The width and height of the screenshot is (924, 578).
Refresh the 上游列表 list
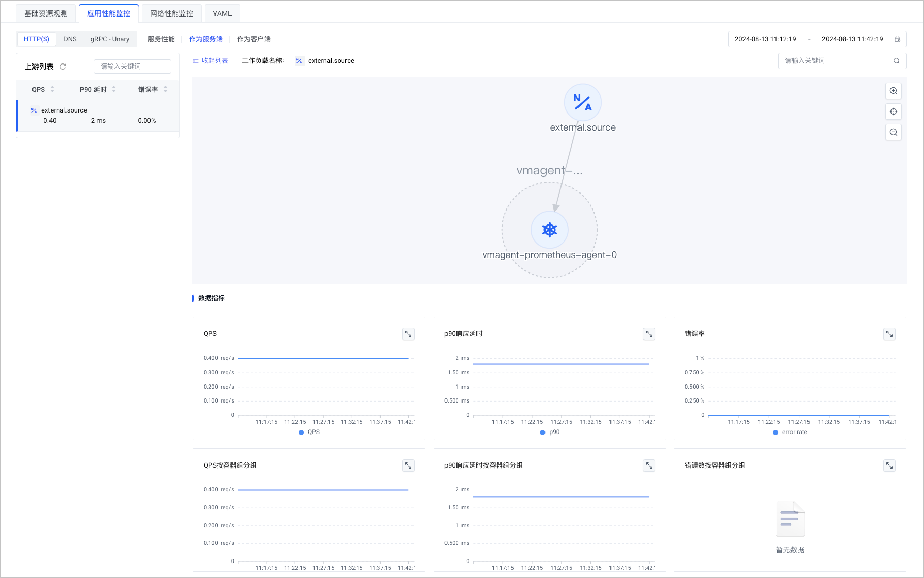coord(63,67)
